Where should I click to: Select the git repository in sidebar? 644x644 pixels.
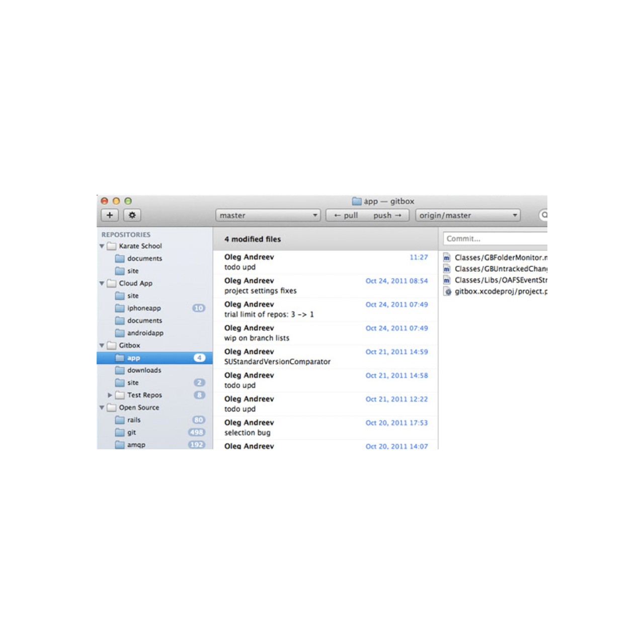pos(131,432)
